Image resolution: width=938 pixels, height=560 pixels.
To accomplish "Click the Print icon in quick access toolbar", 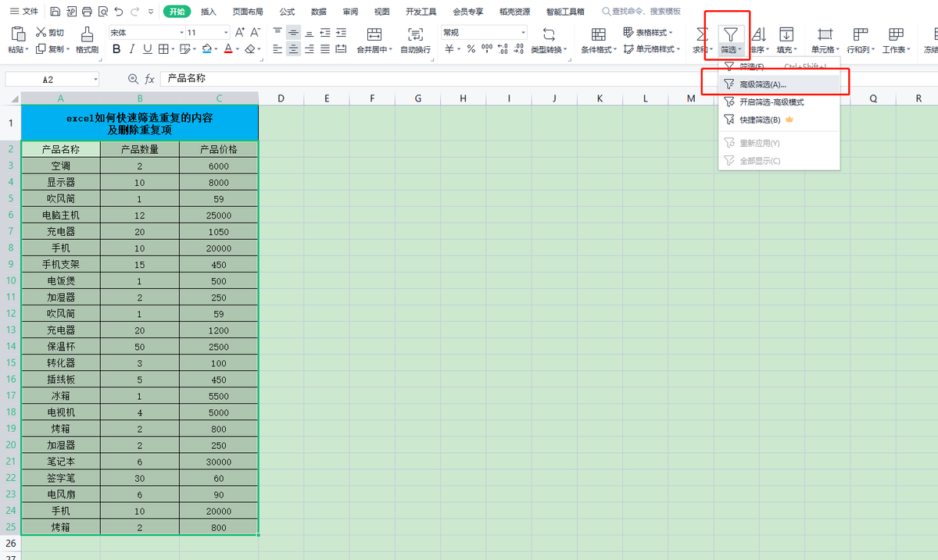I will coord(86,12).
